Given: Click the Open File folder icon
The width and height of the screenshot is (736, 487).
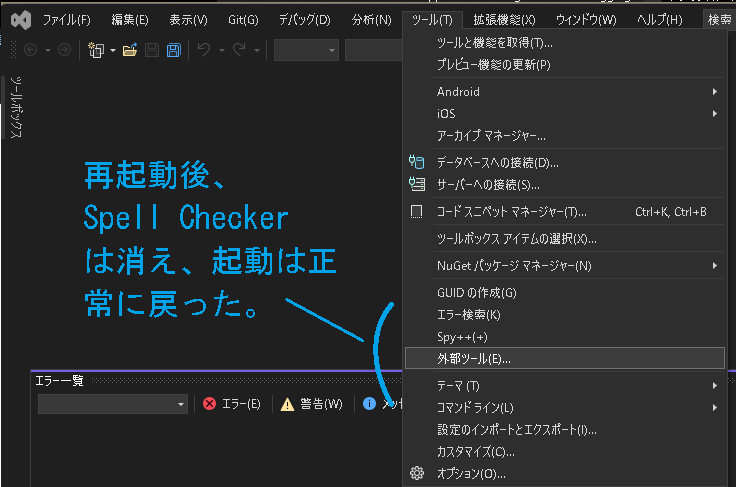Looking at the screenshot, I should [129, 50].
